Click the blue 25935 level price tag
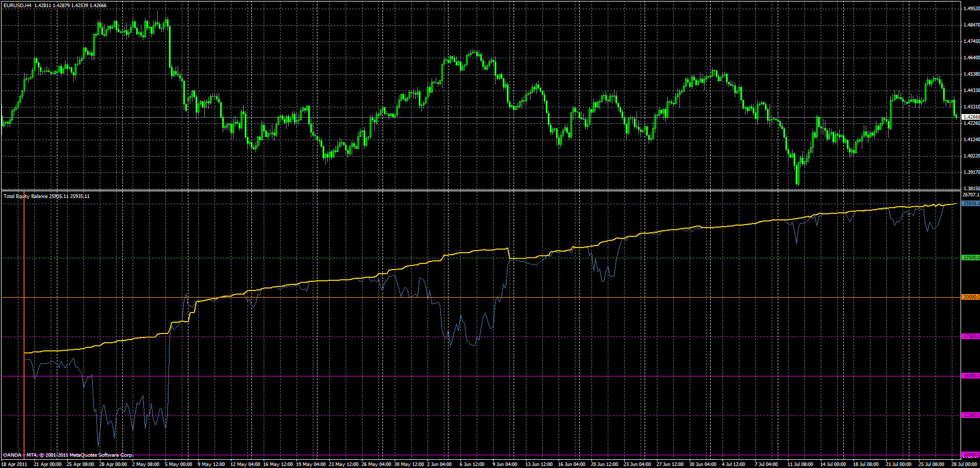 pos(971,204)
